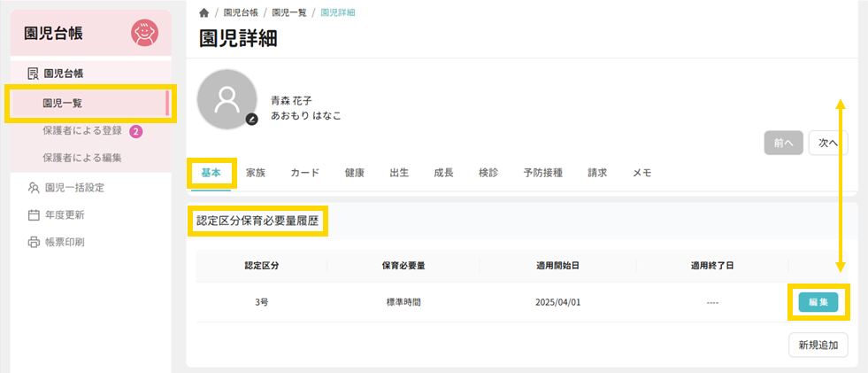
Task: Switch to the 家族 tab
Action: click(256, 173)
